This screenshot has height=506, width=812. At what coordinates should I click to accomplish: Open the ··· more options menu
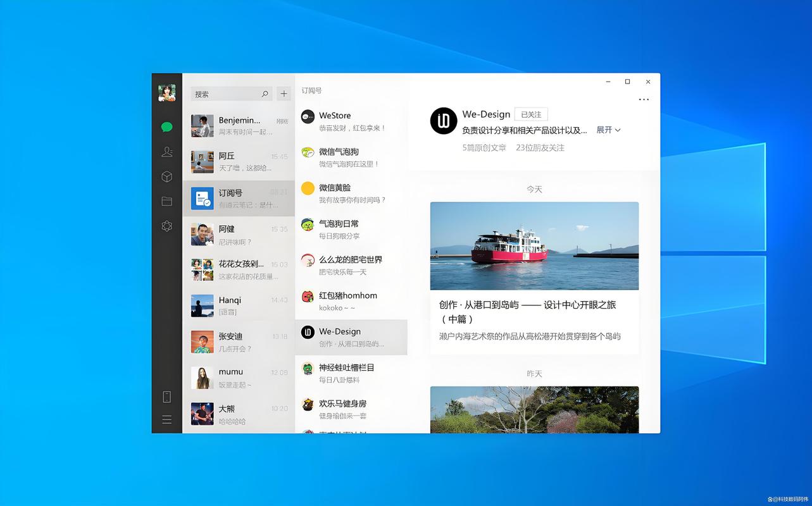tap(644, 99)
